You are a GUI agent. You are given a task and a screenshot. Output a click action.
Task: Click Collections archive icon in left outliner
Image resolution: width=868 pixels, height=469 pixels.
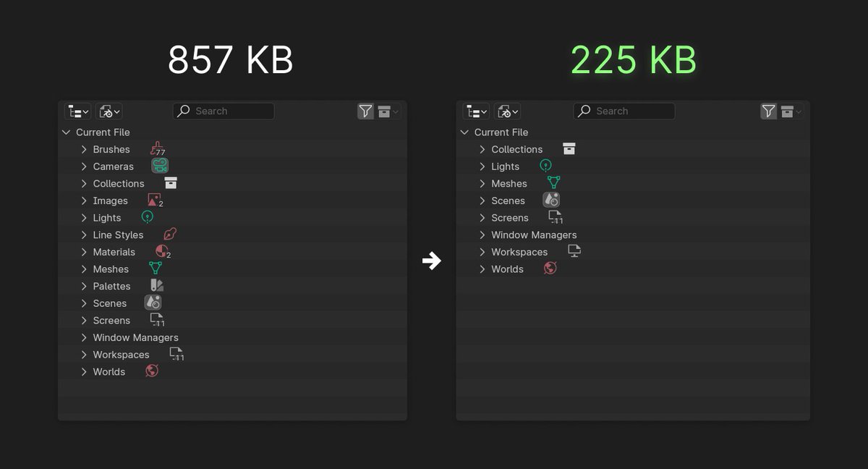(171, 183)
